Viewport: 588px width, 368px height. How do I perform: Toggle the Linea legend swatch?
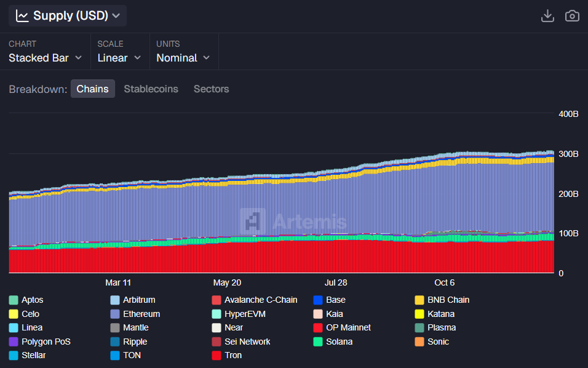coord(14,328)
